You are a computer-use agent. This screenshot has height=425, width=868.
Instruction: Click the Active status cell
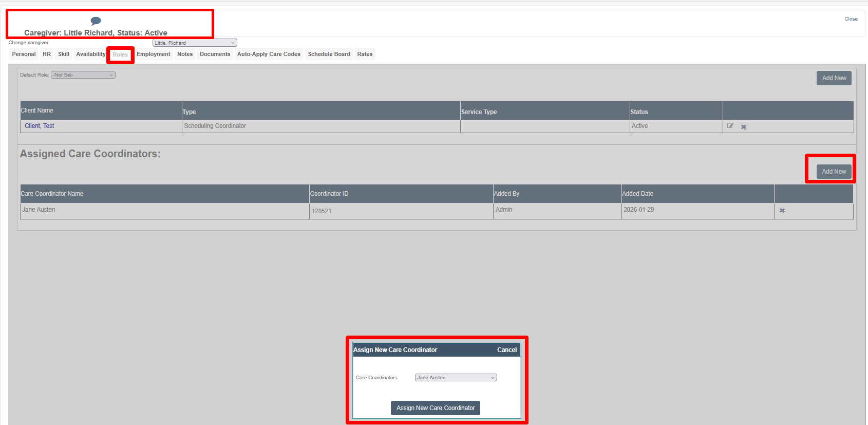point(676,126)
